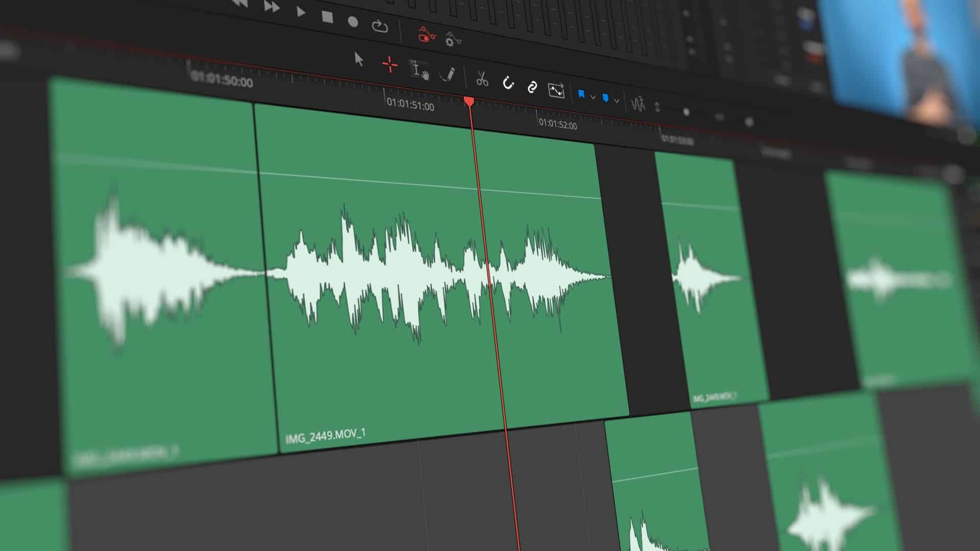Click the Record button
The image size is (980, 551).
(353, 22)
